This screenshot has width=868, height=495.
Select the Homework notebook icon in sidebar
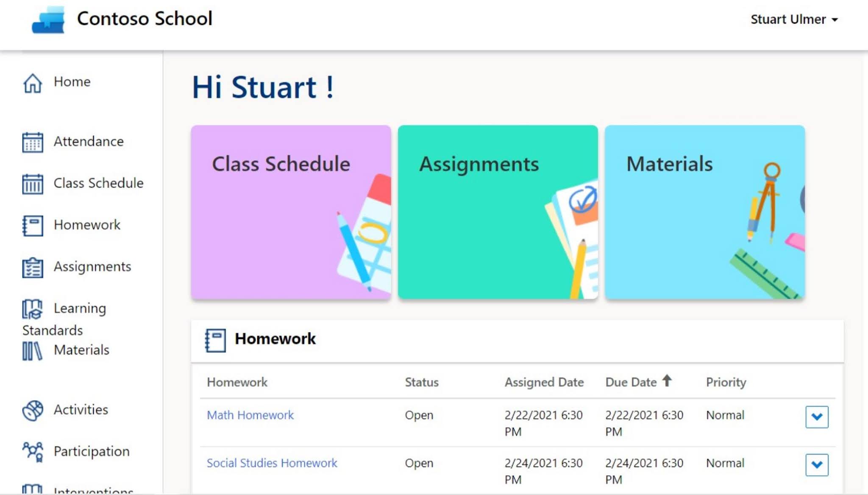pyautogui.click(x=32, y=225)
